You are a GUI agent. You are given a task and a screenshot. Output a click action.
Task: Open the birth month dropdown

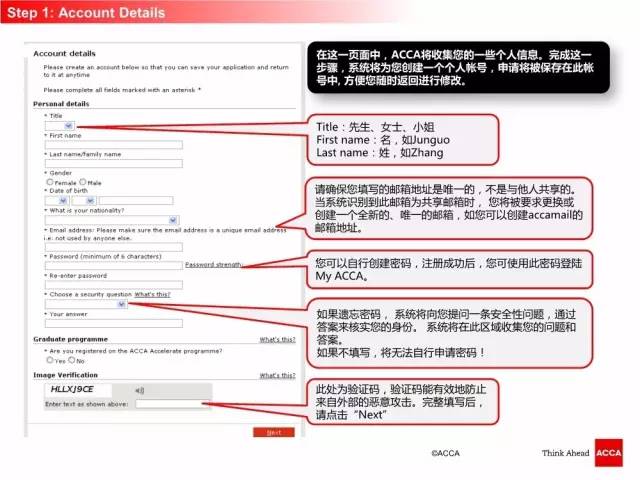tap(84, 200)
